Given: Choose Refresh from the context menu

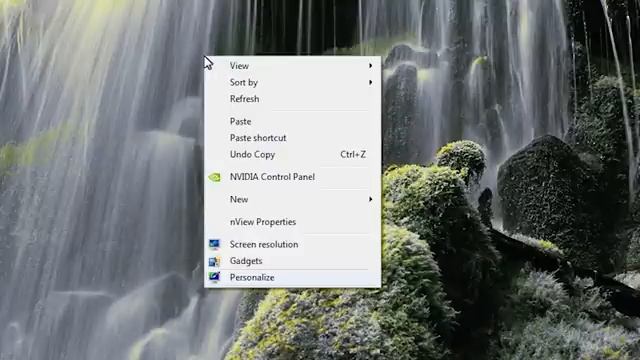Looking at the screenshot, I should point(292,99).
